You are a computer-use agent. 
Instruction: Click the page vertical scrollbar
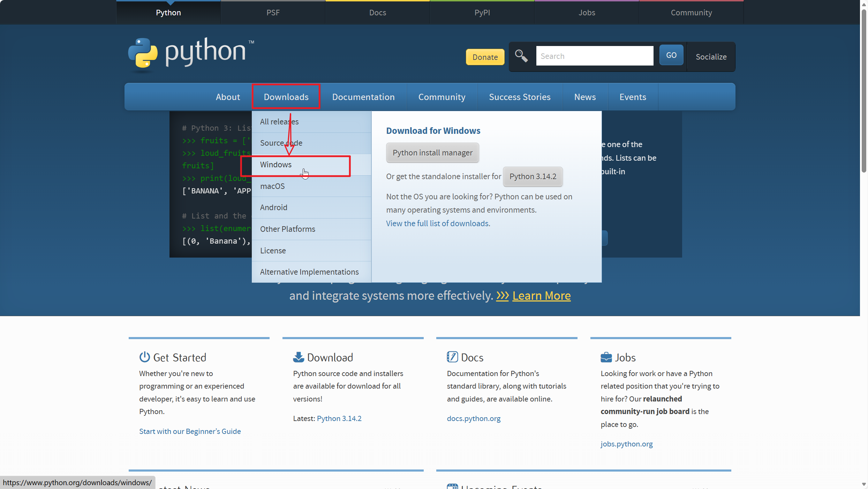[863, 91]
